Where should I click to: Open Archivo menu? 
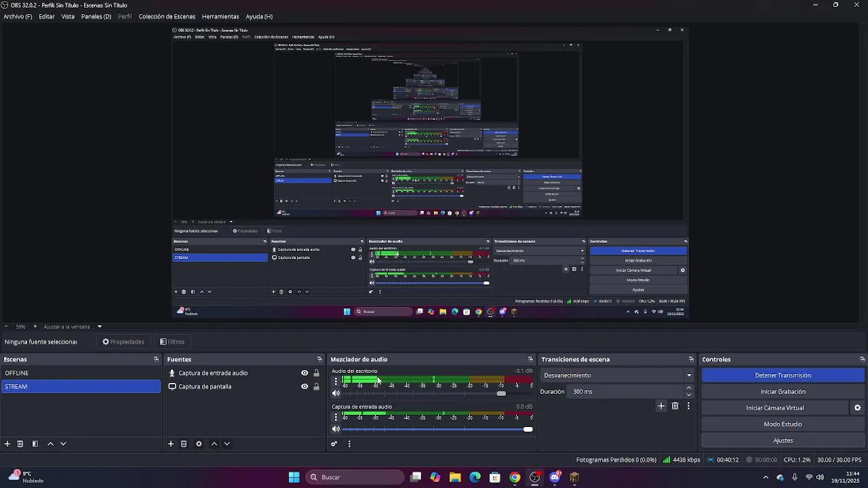(x=18, y=16)
